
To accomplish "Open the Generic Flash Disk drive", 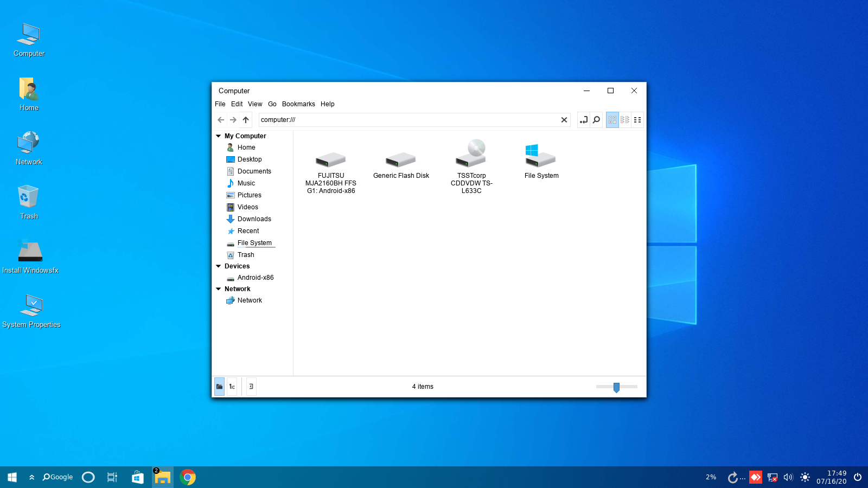I will (400, 160).
